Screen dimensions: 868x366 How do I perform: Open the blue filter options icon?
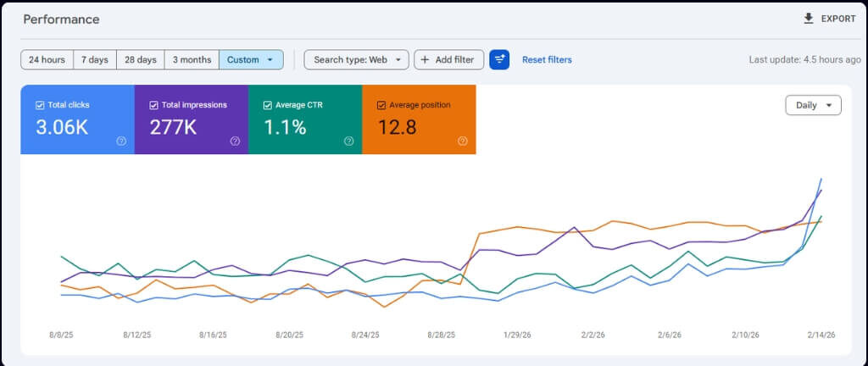pyautogui.click(x=499, y=59)
